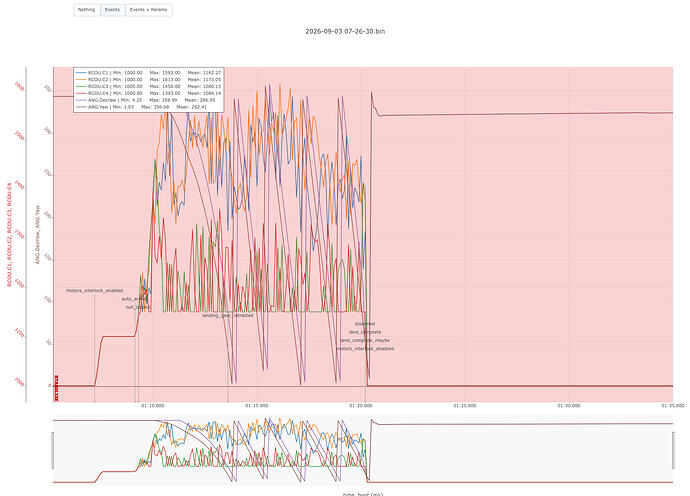Click the 'disarmed' event annotation
Image resolution: width=690 pixels, height=496 pixels.
[365, 324]
